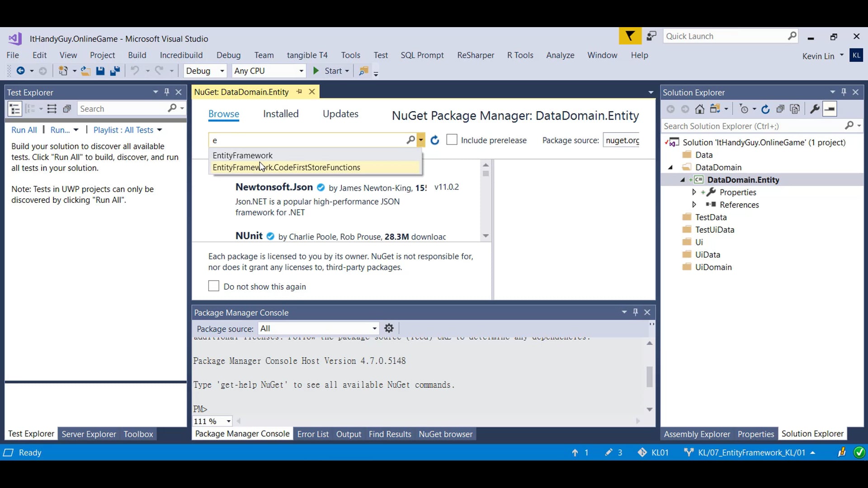Click the Navigate Backward toolbar arrow
Viewport: 868px width, 488px height.
20,71
